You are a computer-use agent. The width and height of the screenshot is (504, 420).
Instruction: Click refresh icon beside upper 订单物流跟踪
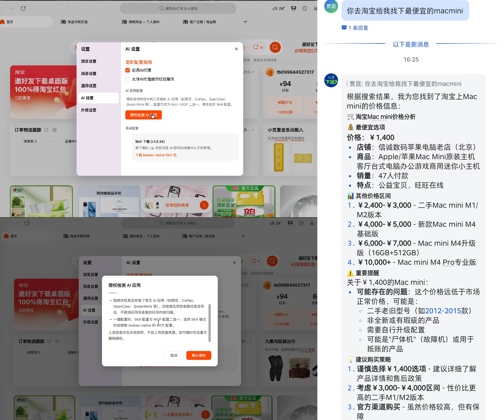(46, 130)
